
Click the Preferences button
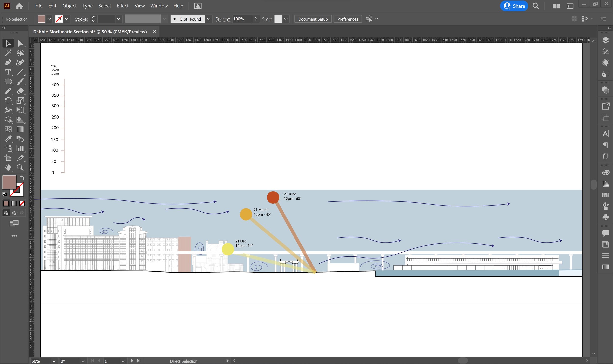click(347, 19)
